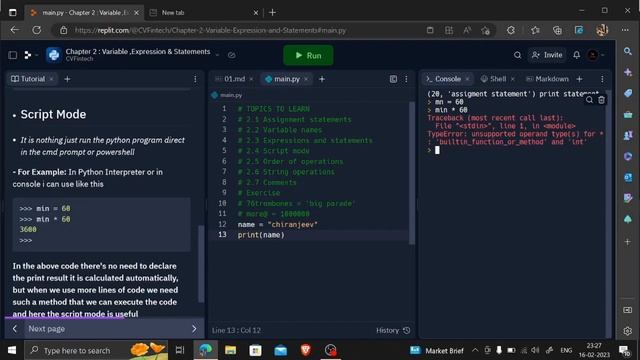
Task: Select the Tutorial tab
Action: 28,79
